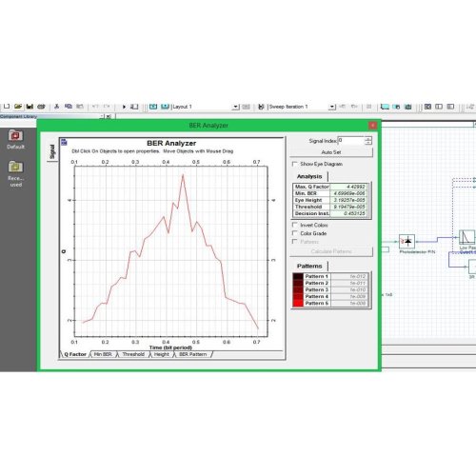Click the grid view icon in right toolbar
Screen dimensions: 476x476
click(x=427, y=107)
